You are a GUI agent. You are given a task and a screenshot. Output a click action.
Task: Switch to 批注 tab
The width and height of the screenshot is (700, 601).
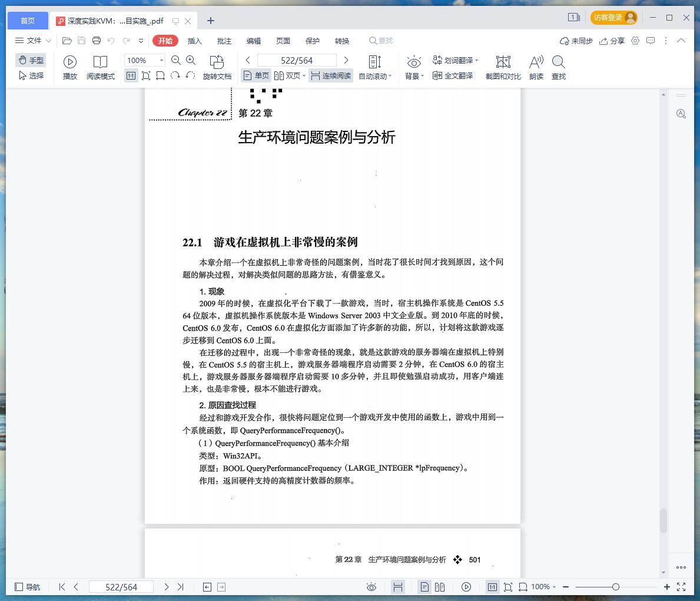(224, 41)
